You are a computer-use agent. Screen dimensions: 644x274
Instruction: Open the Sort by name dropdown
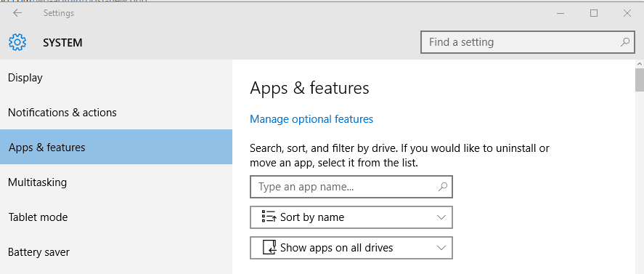pos(351,217)
